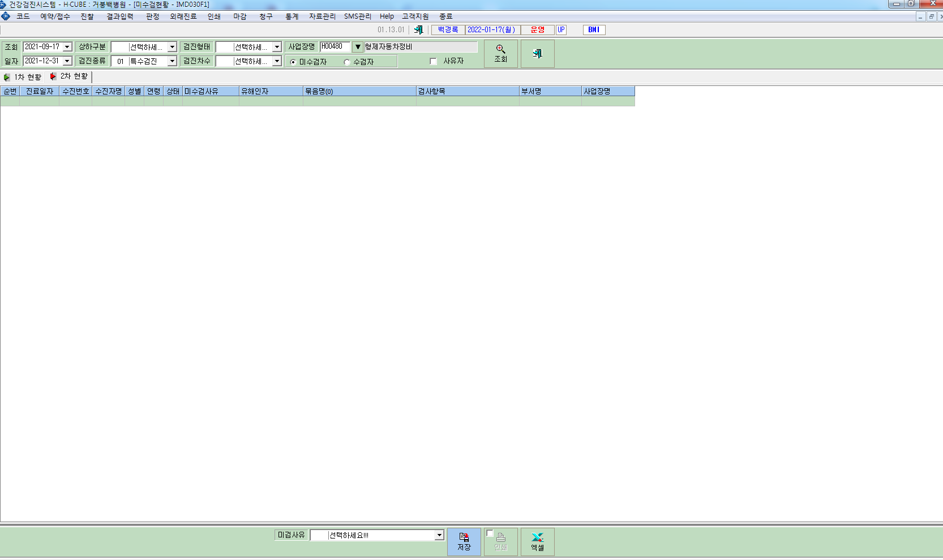Select the 미수검자 radio button
The width and height of the screenshot is (943, 560).
coord(293,62)
